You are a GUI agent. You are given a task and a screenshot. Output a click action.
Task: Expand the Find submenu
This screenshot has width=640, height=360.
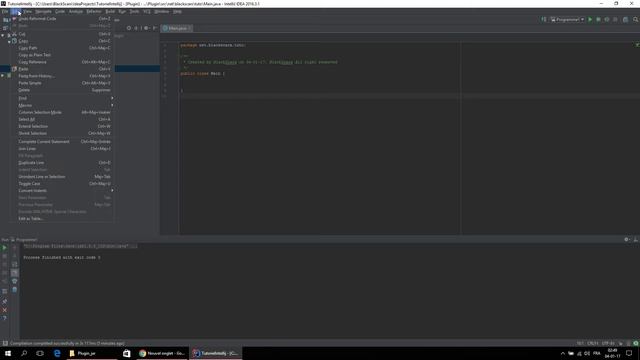(x=62, y=98)
